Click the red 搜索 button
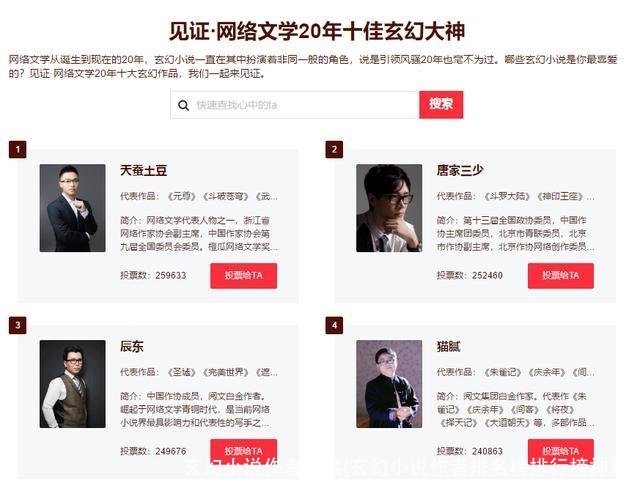 click(x=441, y=105)
